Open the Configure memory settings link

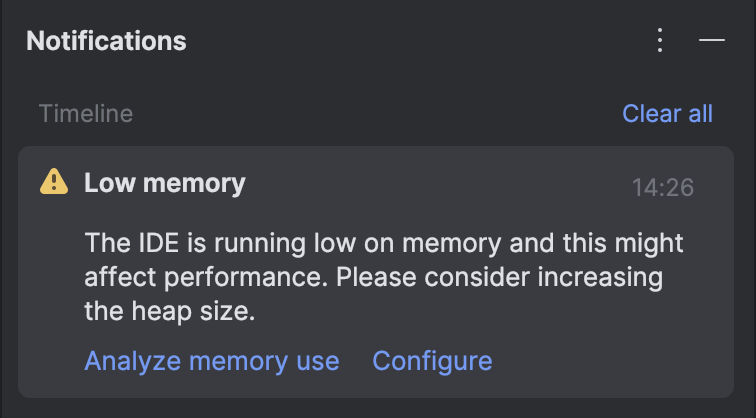click(x=432, y=361)
